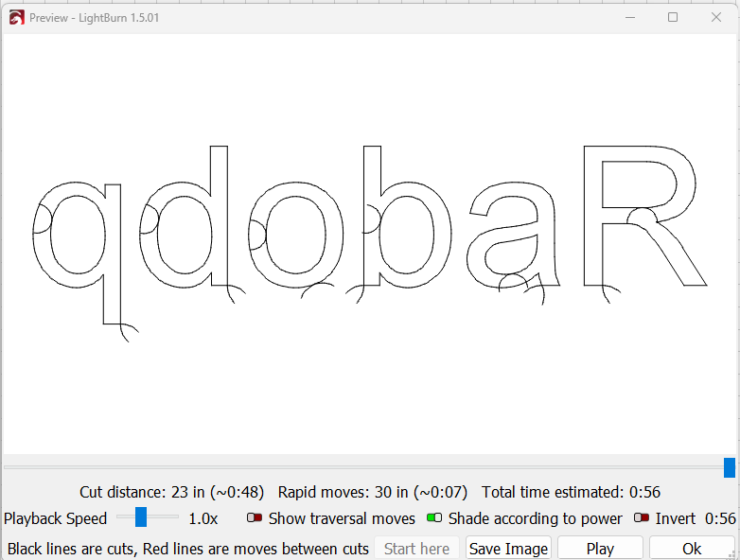The height and width of the screenshot is (560, 740).
Task: Disable Shade according to power switch
Action: pos(434,518)
